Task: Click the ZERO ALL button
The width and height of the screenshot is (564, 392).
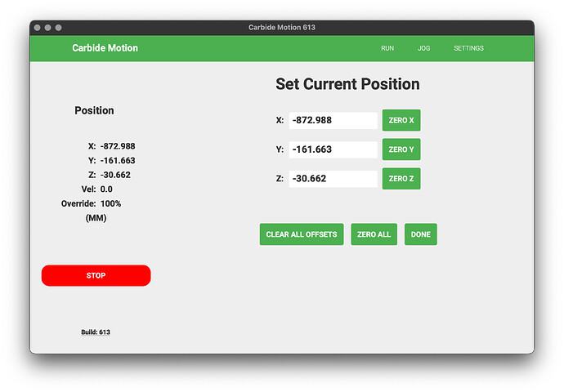Action: click(x=374, y=234)
